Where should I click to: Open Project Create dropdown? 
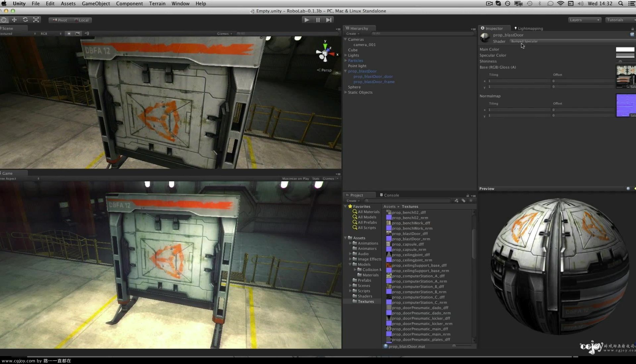(353, 201)
